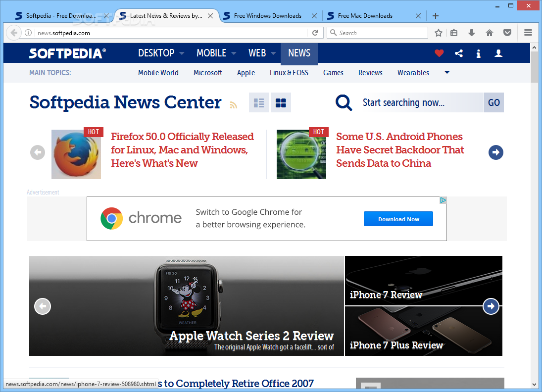
Task: Close the Latest News & Reviews tab
Action: click(210, 16)
